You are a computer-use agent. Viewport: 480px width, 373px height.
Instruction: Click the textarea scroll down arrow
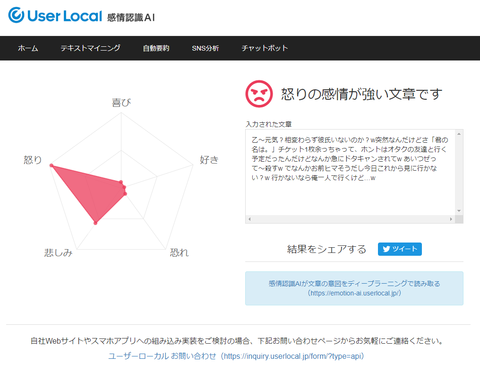[459, 211]
